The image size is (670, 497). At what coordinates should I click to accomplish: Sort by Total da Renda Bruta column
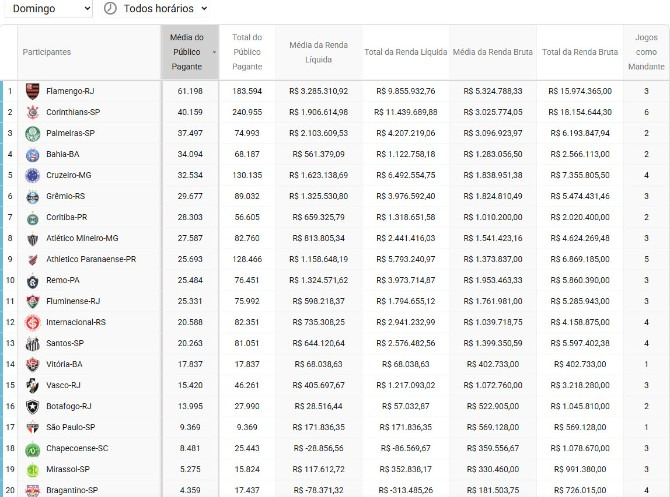(x=580, y=52)
